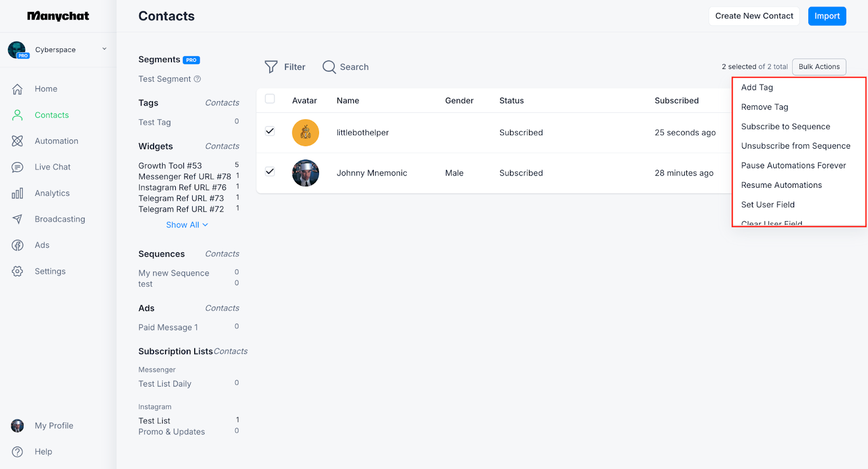Click the Settings gear icon

pyautogui.click(x=17, y=271)
